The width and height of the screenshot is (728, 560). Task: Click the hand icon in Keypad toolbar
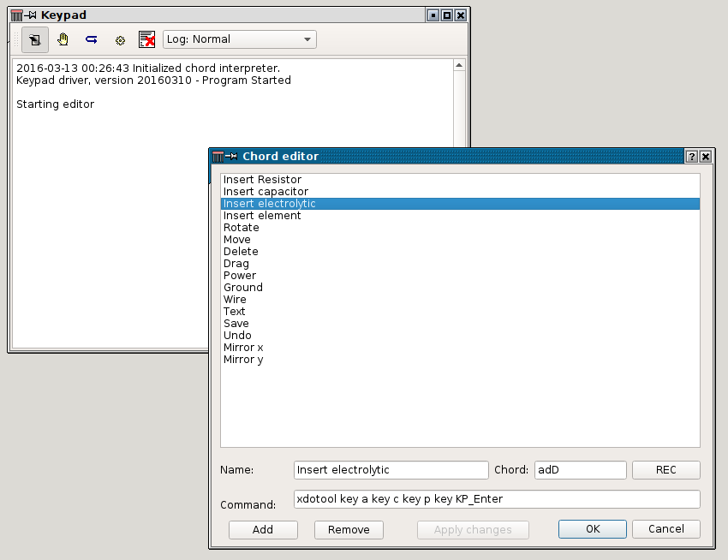click(x=63, y=39)
